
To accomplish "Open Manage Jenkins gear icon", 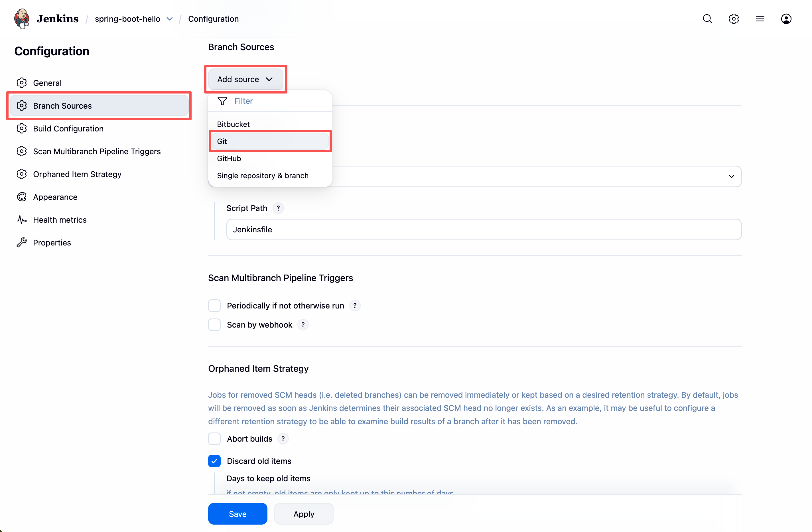I will [x=734, y=19].
